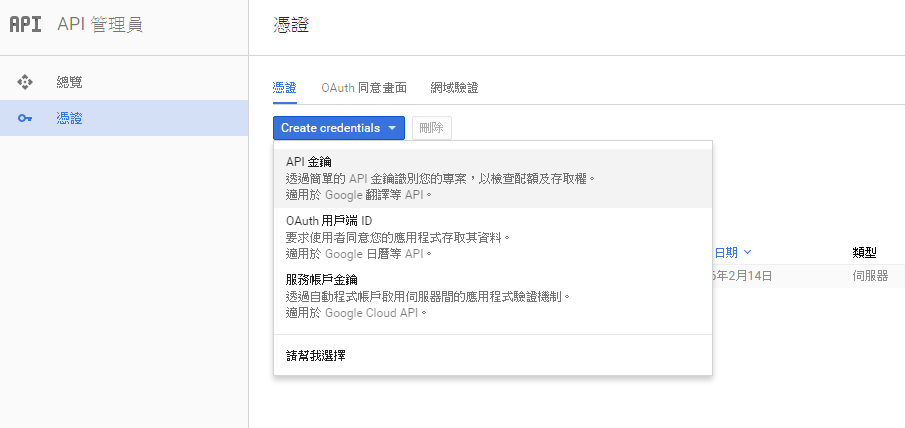The image size is (905, 428).
Task: Open the 網域驗證 tab
Action: (454, 88)
